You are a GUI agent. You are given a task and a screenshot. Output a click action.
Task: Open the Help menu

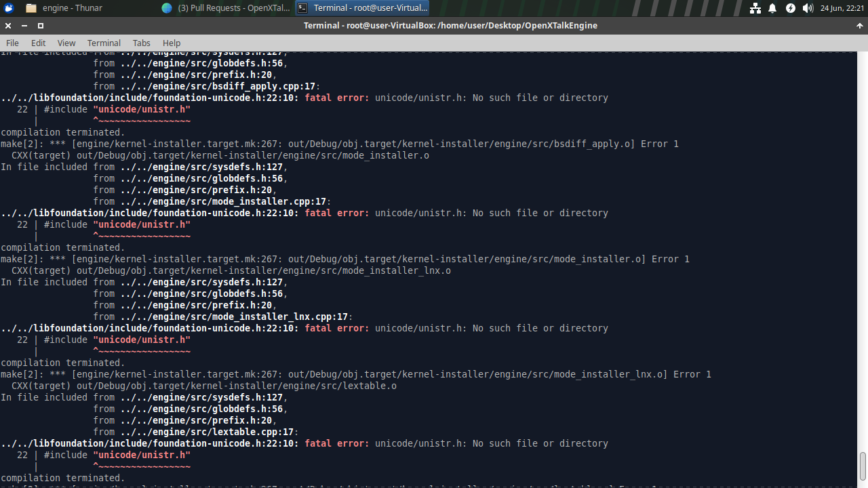(x=172, y=43)
